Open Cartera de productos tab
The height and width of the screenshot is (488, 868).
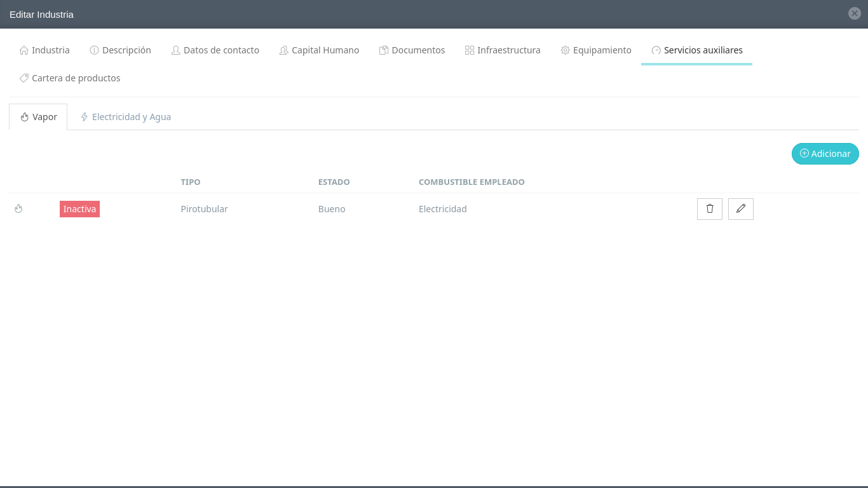tap(70, 78)
